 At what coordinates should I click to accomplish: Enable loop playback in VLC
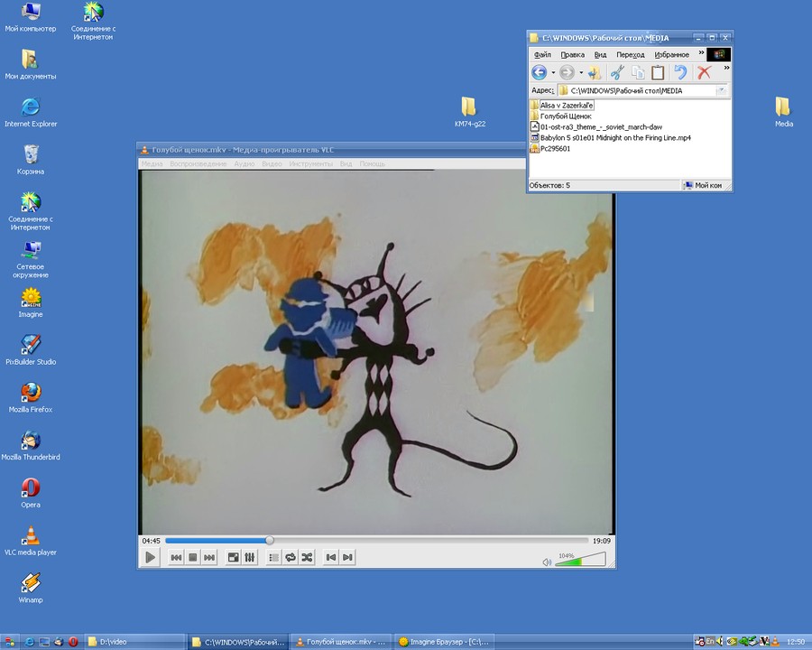(291, 557)
